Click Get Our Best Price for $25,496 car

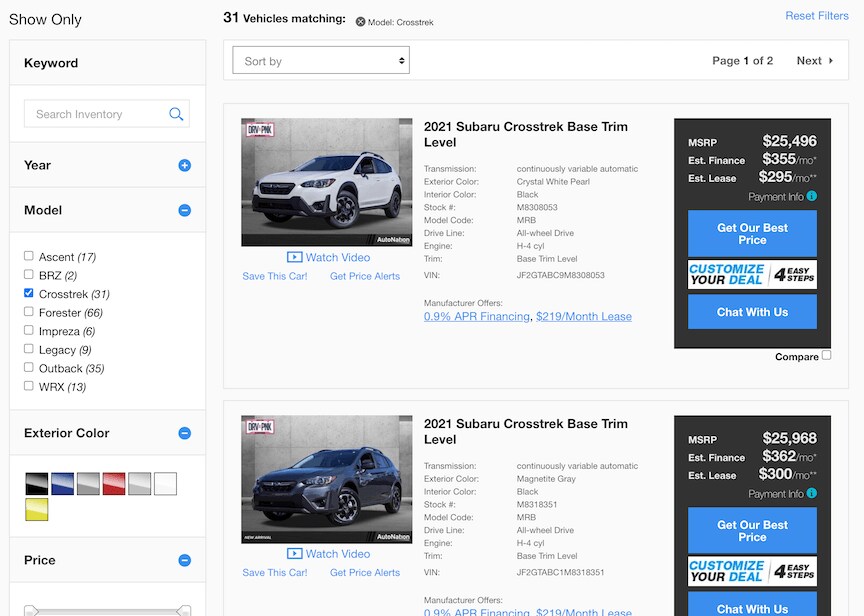[x=752, y=234]
